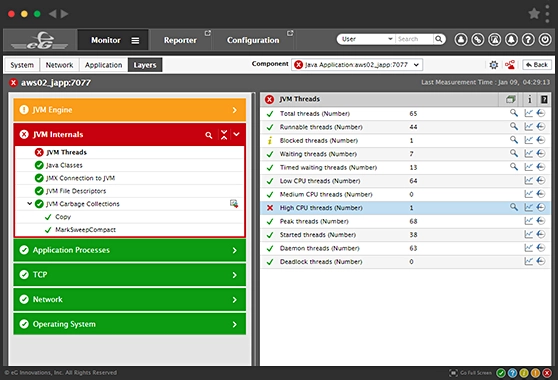The height and width of the screenshot is (380, 558).
Task: Open the User search-type dropdown
Action: [367, 39]
